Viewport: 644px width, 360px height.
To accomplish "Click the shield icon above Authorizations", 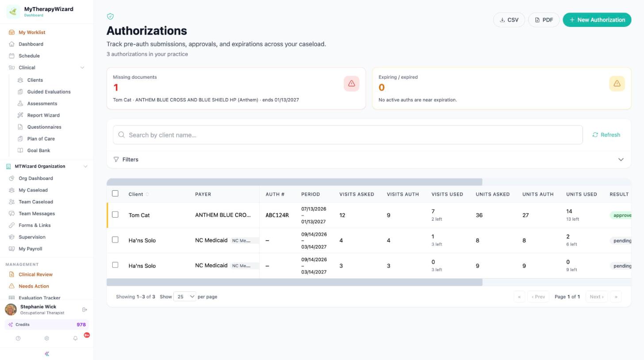I will [111, 16].
